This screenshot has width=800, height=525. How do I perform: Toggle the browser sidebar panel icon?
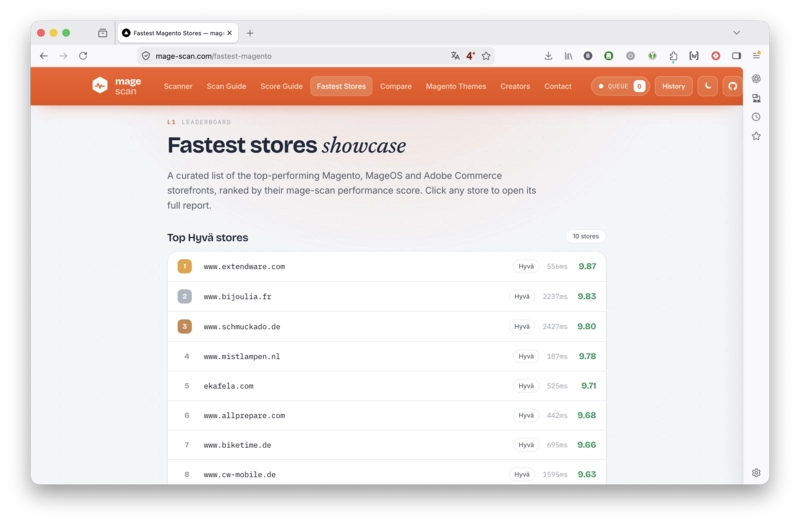[736, 56]
